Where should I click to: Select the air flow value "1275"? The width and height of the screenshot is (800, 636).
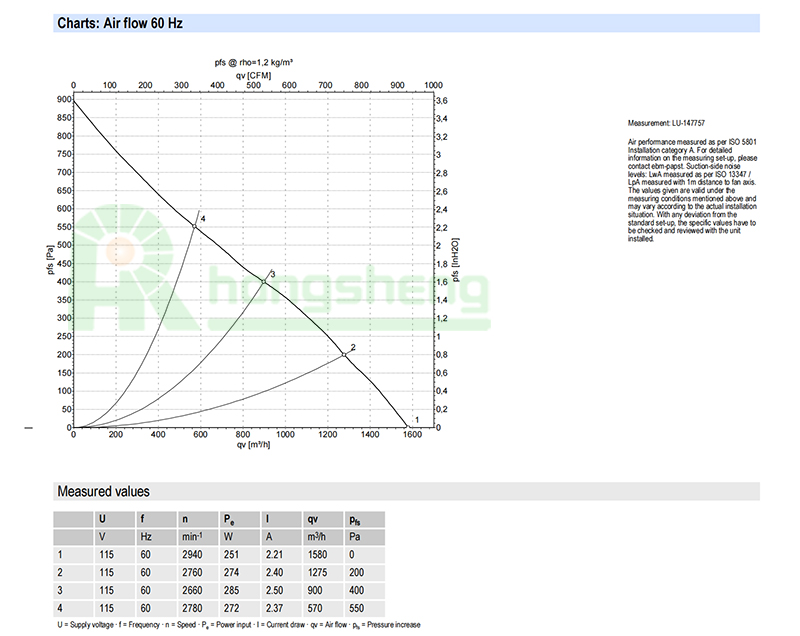click(317, 573)
